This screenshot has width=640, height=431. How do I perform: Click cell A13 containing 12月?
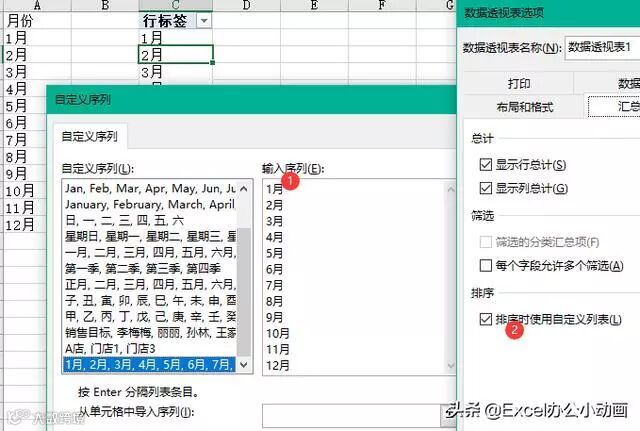pyautogui.click(x=24, y=224)
